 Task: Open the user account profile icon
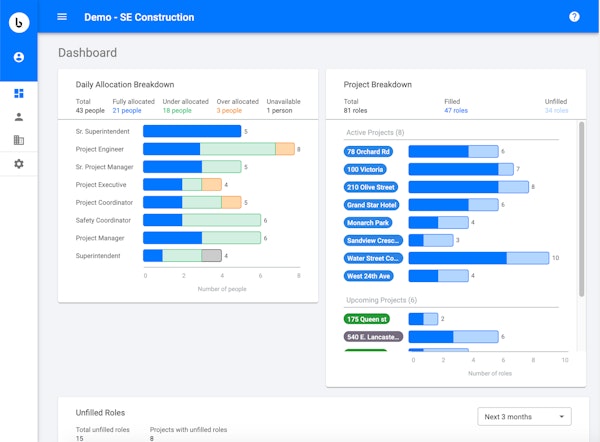click(x=18, y=58)
